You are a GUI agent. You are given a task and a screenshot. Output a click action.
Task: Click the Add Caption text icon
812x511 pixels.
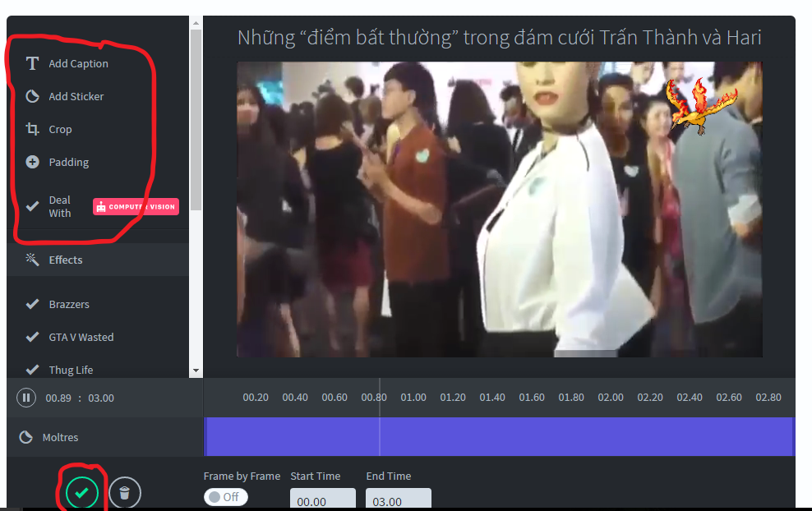32,64
